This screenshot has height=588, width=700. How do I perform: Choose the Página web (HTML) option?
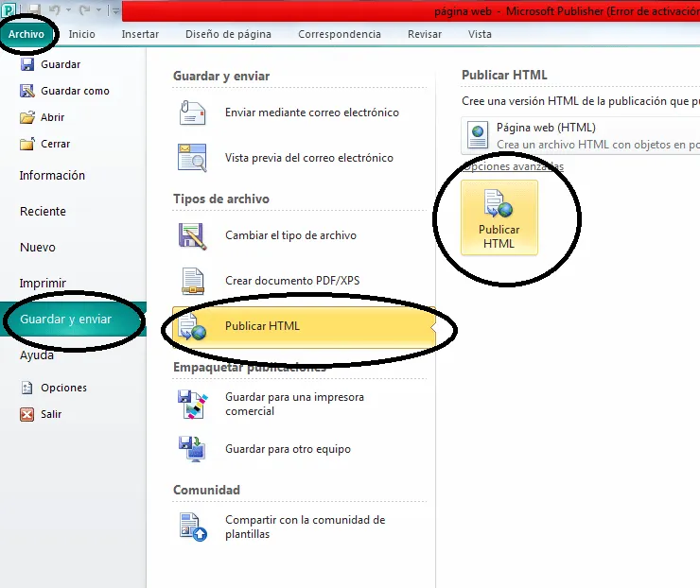581,136
